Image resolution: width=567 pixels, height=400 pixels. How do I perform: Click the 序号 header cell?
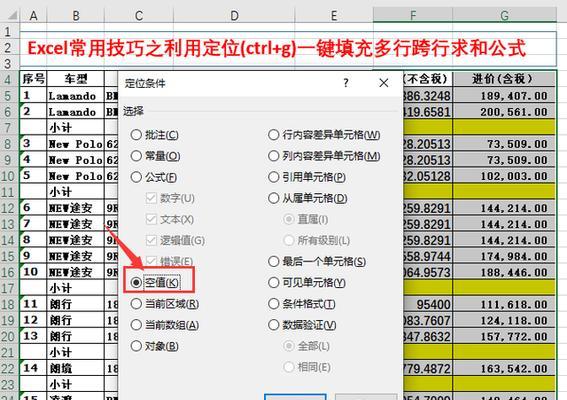coord(33,78)
